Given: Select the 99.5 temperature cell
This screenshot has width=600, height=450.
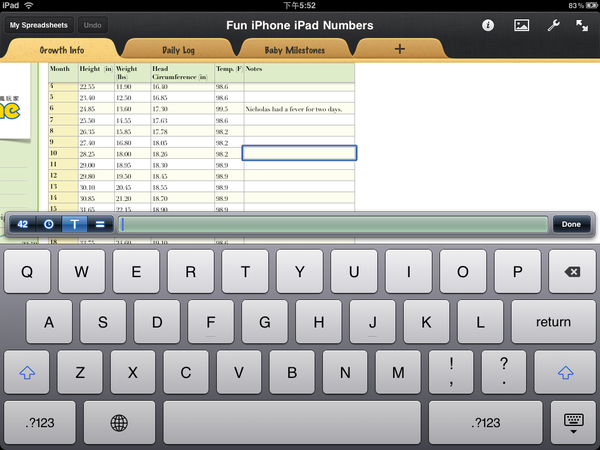Looking at the screenshot, I should [229, 109].
